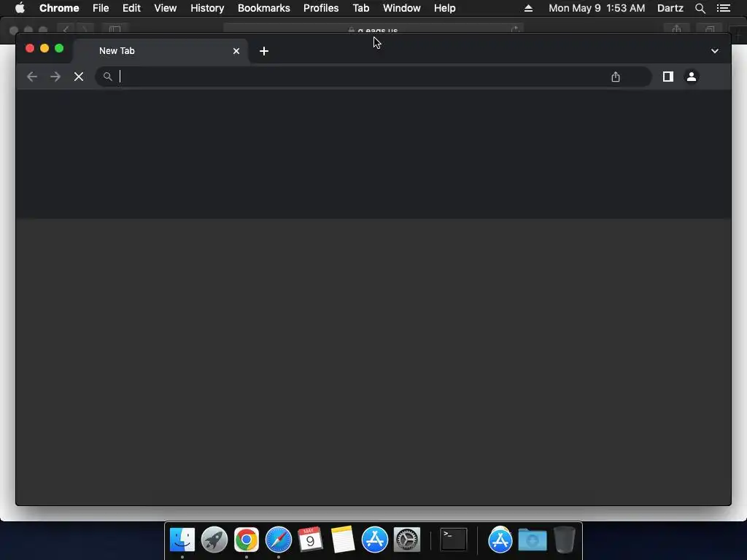Viewport: 747px width, 560px height.
Task: Open System Preferences from the Dock
Action: click(x=407, y=540)
